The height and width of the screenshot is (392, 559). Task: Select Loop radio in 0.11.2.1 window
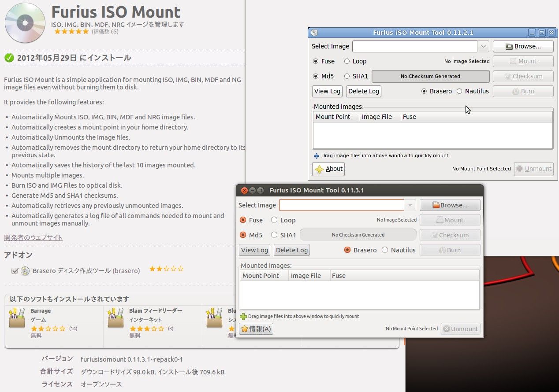[347, 61]
